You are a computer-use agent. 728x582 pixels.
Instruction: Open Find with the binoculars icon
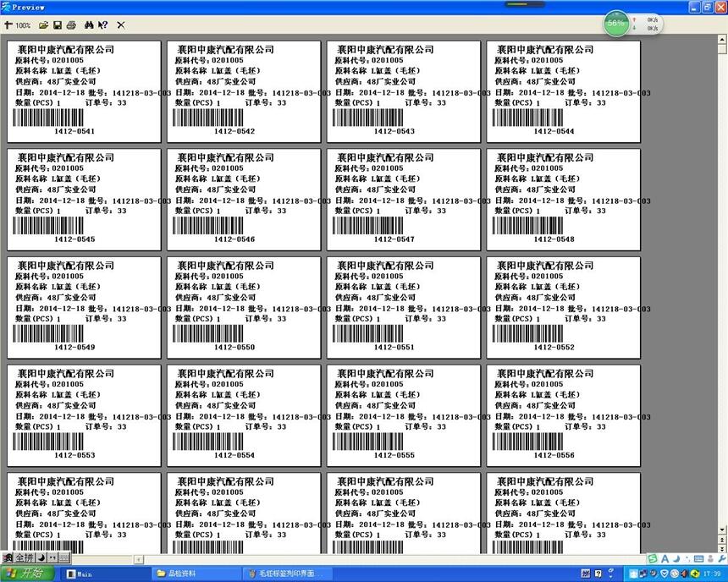[88, 25]
